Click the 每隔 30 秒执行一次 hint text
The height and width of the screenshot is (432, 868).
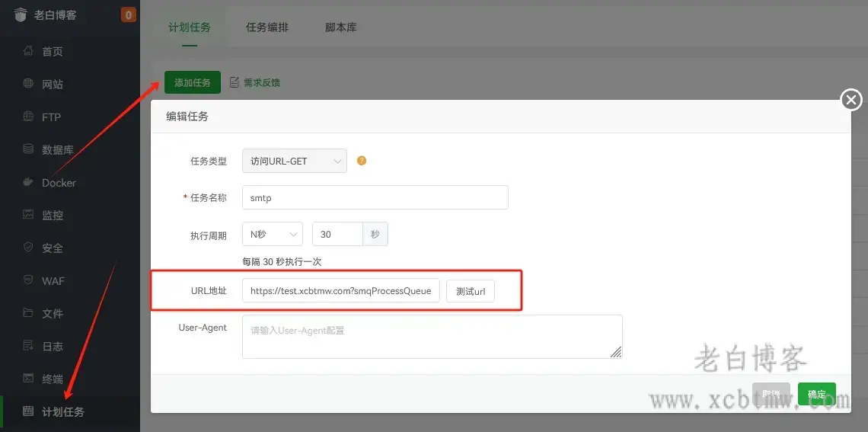(x=282, y=262)
